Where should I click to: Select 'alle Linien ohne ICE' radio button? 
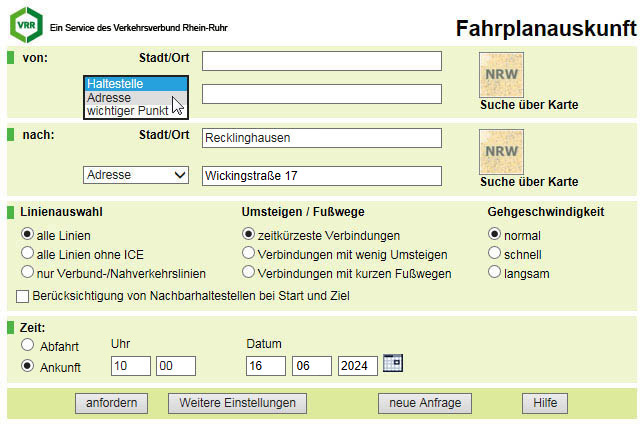[x=27, y=253]
